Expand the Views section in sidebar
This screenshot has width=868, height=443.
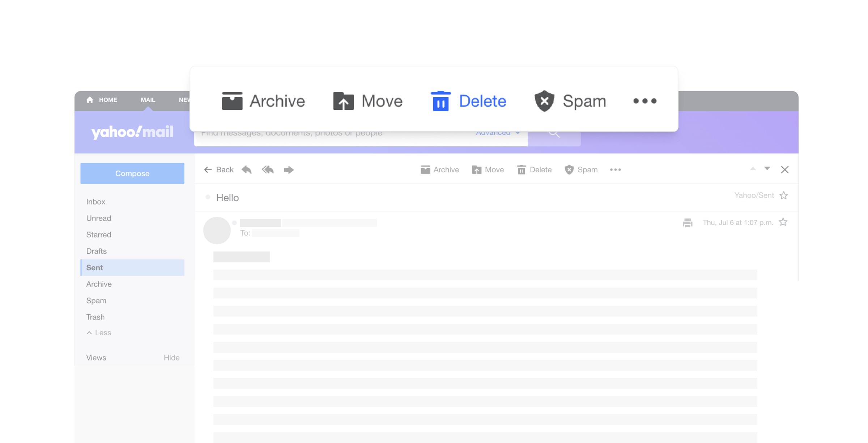[x=95, y=357]
